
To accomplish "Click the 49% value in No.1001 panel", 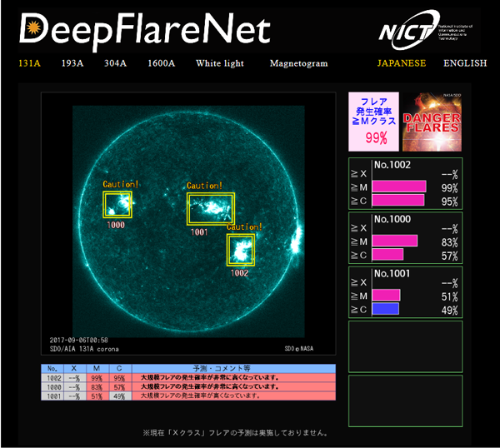I will pyautogui.click(x=450, y=310).
